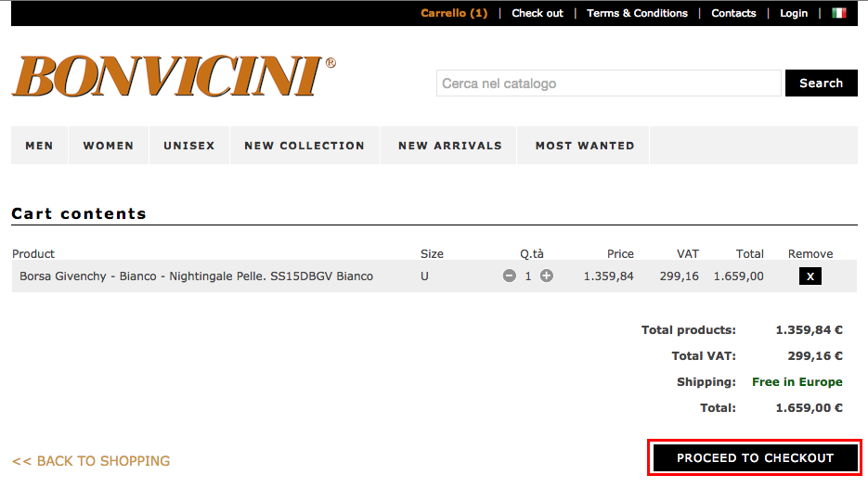Open the WOMEN category
The image size is (868, 488).
(109, 146)
